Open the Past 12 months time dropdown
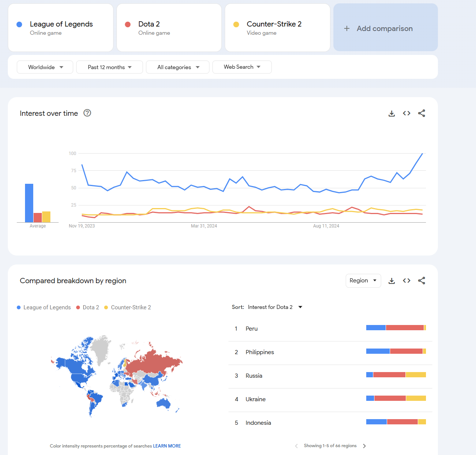 click(x=109, y=67)
